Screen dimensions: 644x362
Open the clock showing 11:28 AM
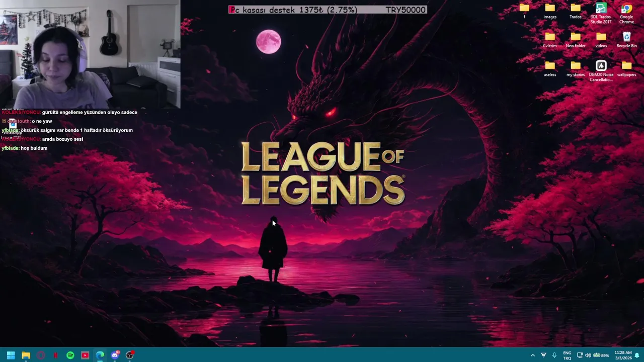(623, 355)
